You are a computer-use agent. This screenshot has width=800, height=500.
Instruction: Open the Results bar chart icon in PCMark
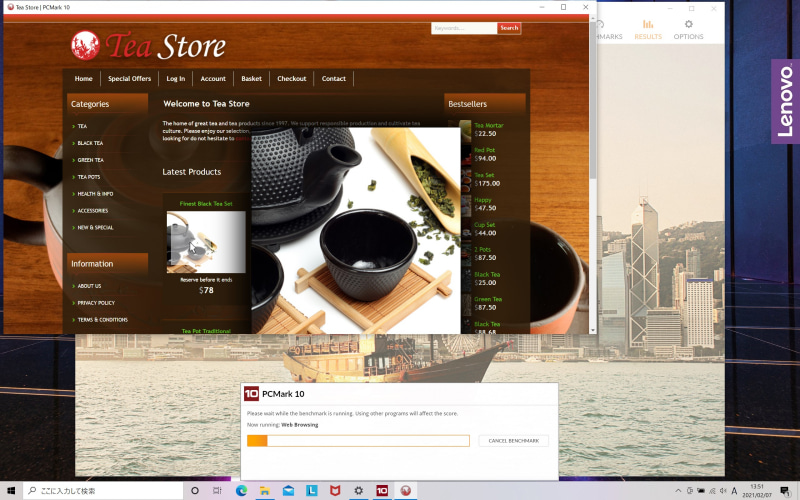pos(648,24)
